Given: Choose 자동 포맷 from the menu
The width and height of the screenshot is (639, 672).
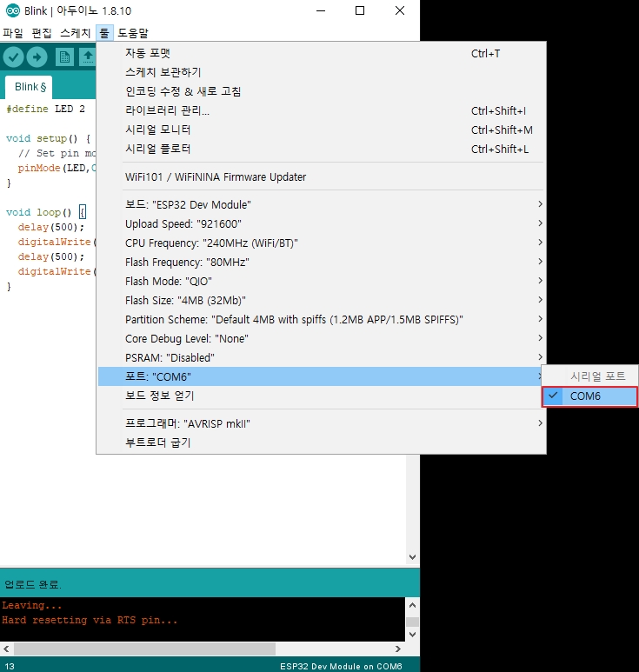Looking at the screenshot, I should (322, 53).
